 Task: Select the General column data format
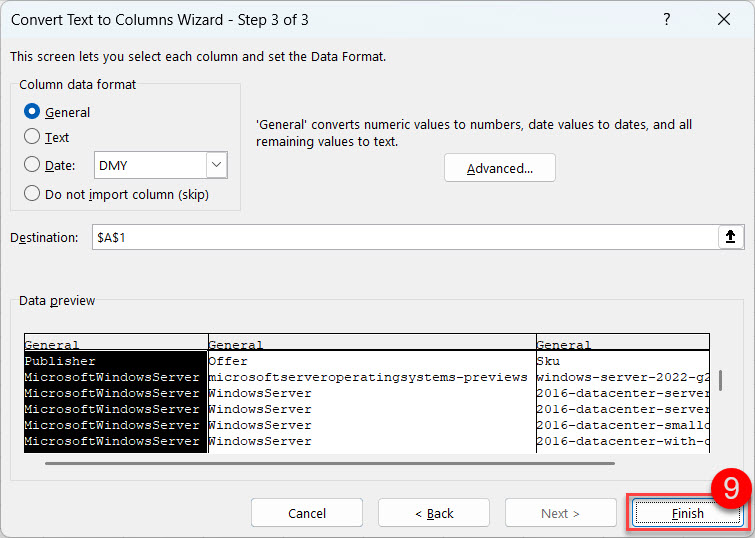(32, 112)
